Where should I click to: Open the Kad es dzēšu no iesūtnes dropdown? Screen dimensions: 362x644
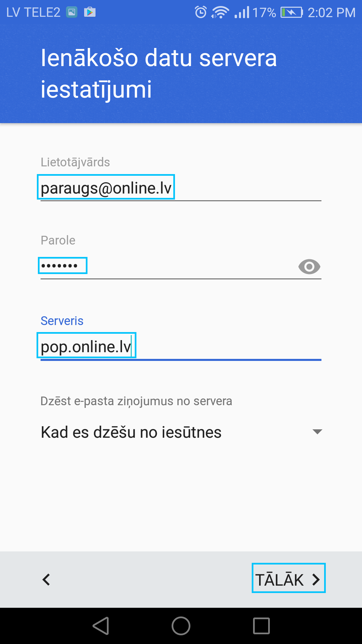click(x=181, y=432)
